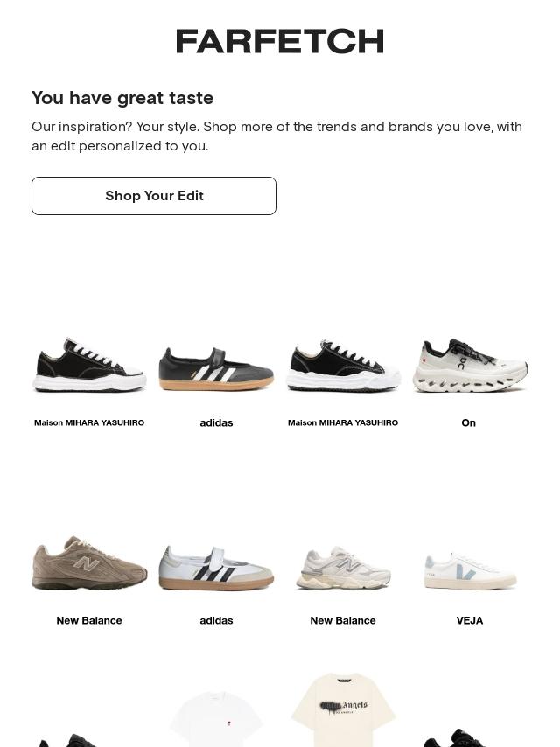
Task: Click the FARFETCH logo
Action: coord(280,41)
